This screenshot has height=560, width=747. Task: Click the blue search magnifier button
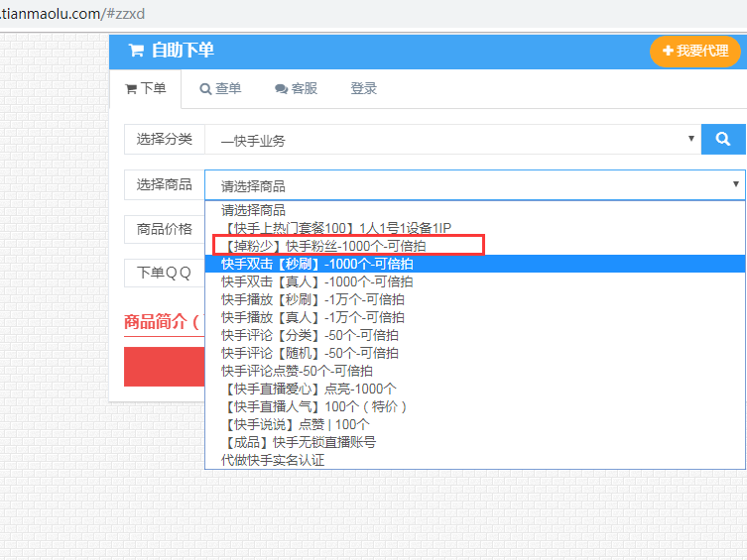(x=722, y=140)
